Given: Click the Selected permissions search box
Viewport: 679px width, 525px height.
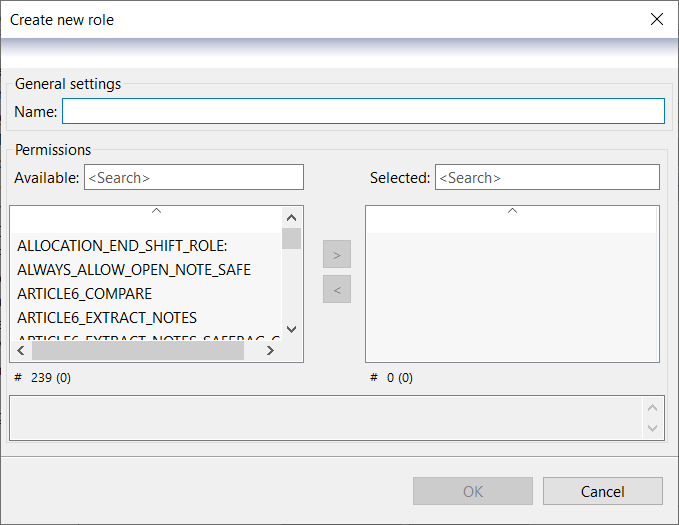Looking at the screenshot, I should pos(546,177).
